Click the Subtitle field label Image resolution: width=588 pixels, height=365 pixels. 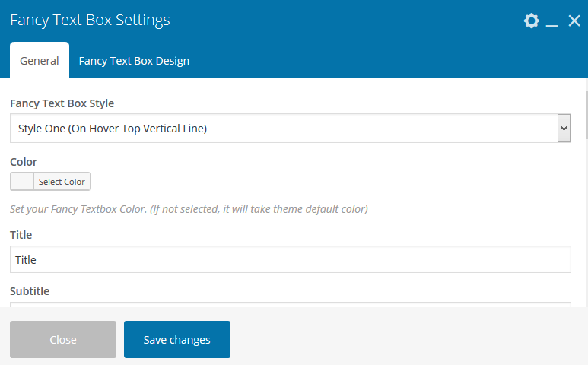pos(30,290)
